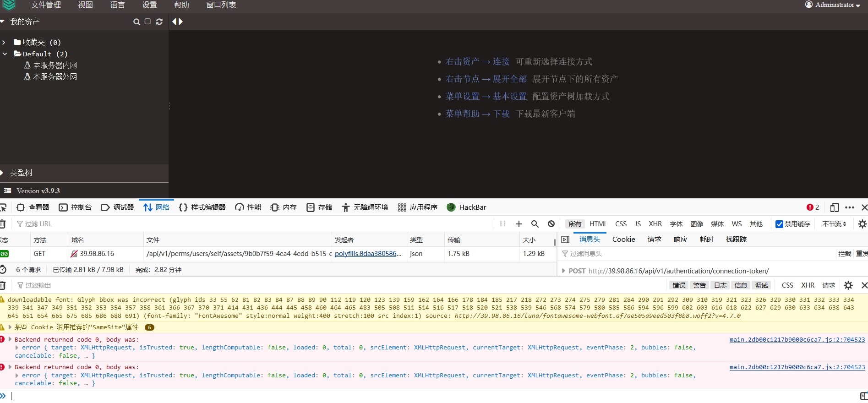Click the red error count badge
The image size is (868, 403).
point(813,207)
